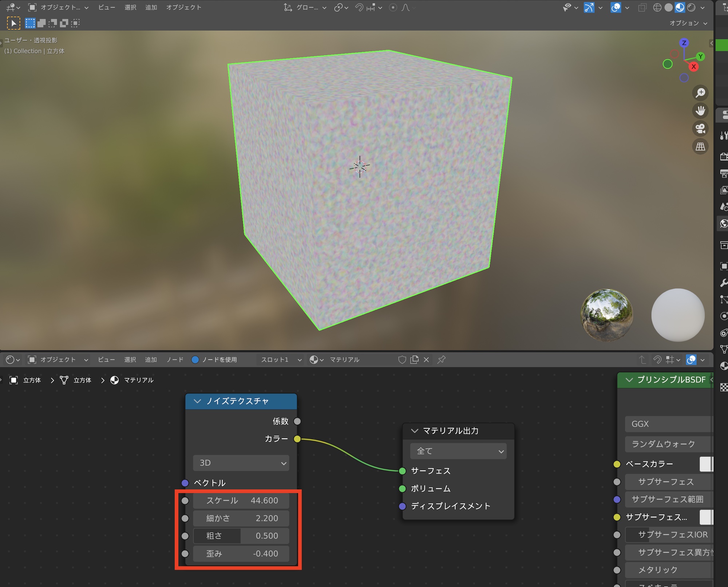
Task: Open Material Output target dropdown 全て
Action: [x=458, y=451]
